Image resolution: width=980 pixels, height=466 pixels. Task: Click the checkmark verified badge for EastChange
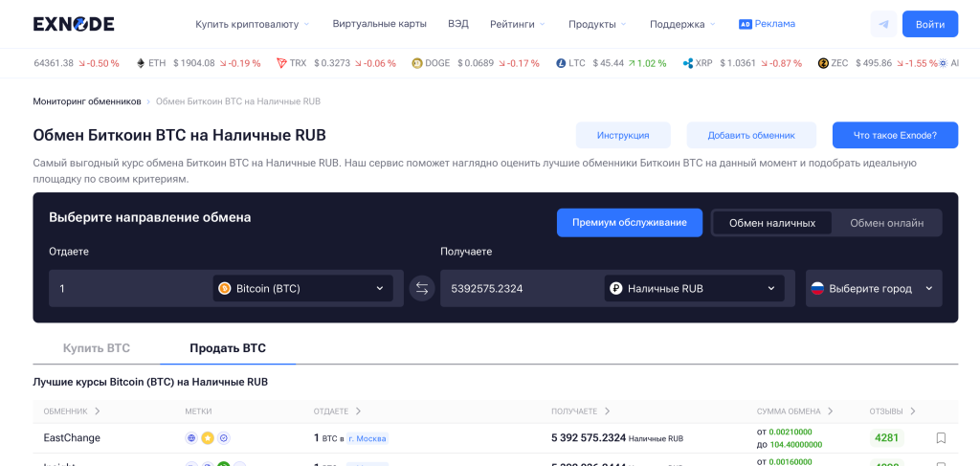point(224,438)
